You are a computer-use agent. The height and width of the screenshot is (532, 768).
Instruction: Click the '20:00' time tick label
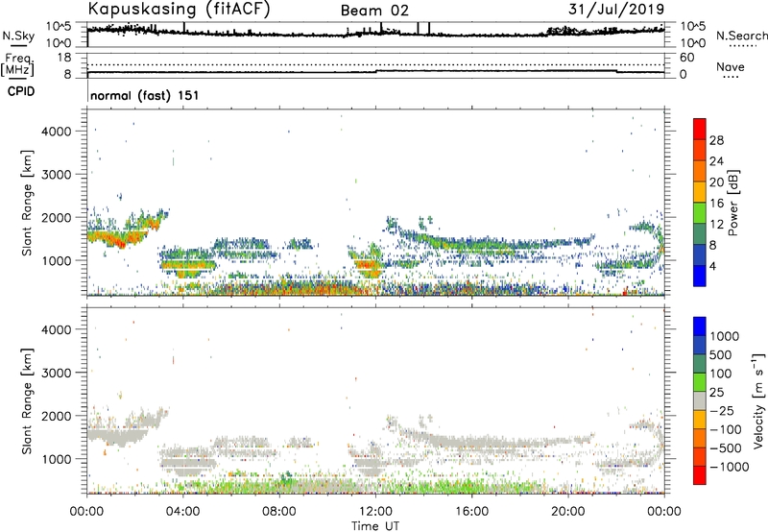pos(567,512)
